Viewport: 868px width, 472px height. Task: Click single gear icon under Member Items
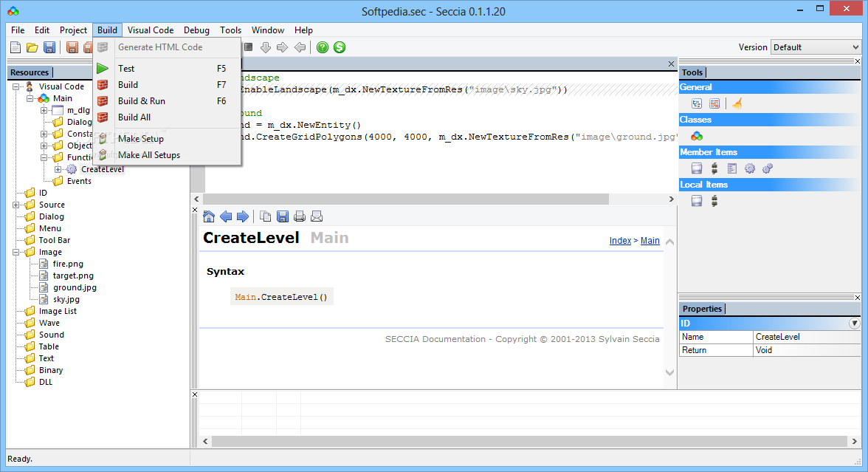750,168
